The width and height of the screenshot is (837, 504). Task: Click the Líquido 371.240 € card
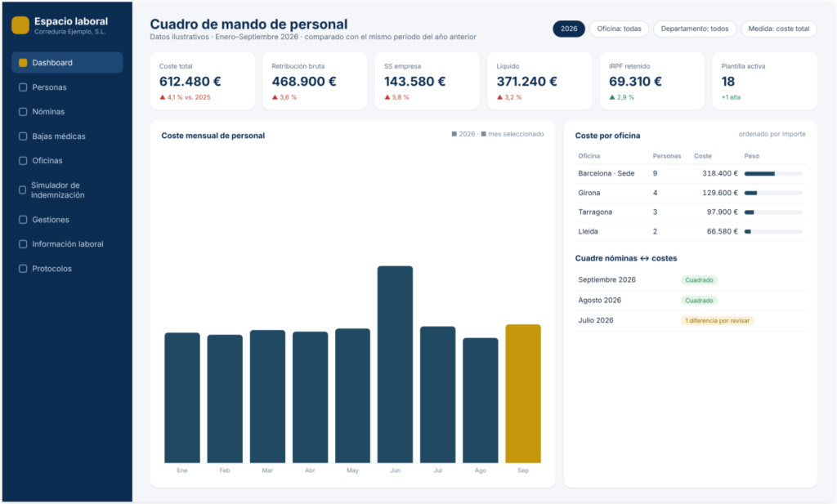(539, 81)
